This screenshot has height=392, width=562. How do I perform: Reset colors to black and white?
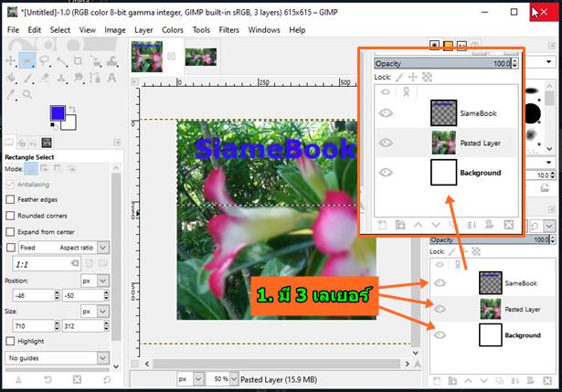tap(54, 125)
